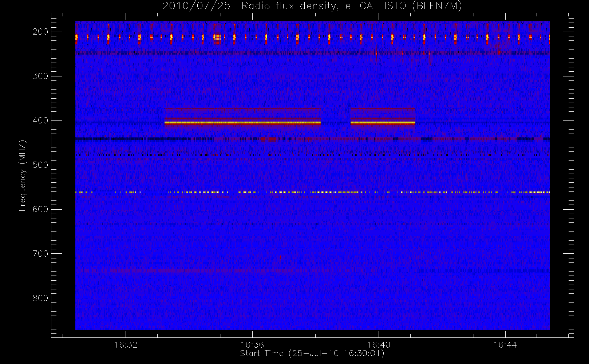Click the 16:40 time tick label
Screen dimensions: 589x364
pos(379,345)
